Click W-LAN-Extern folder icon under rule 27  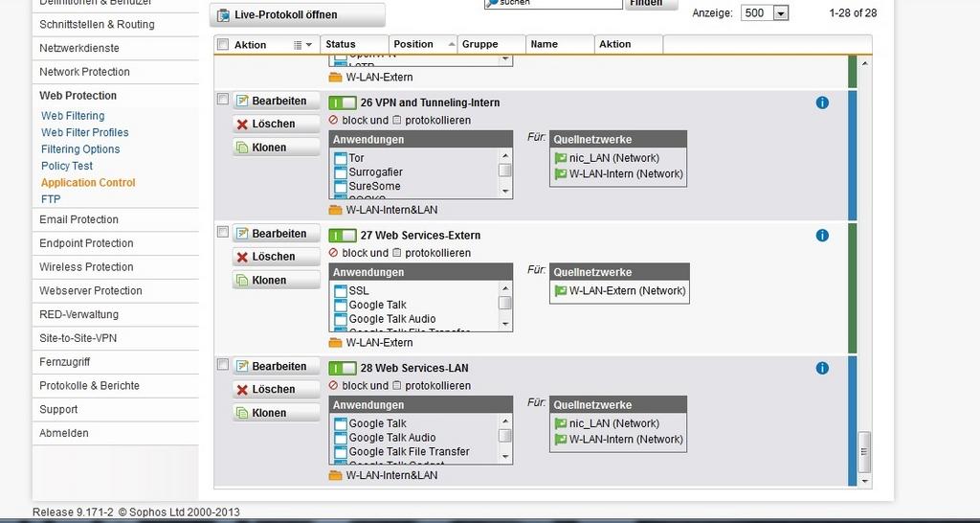tap(336, 342)
